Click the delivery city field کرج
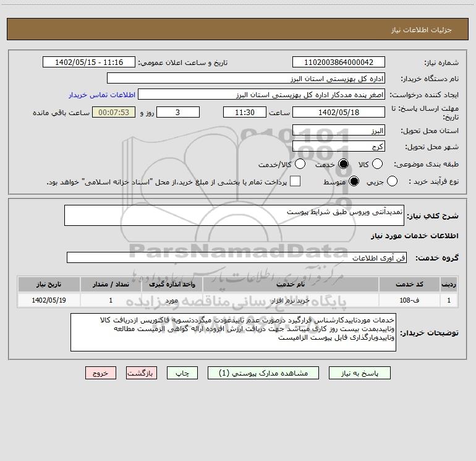The width and height of the screenshot is (476, 461). pos(339,147)
